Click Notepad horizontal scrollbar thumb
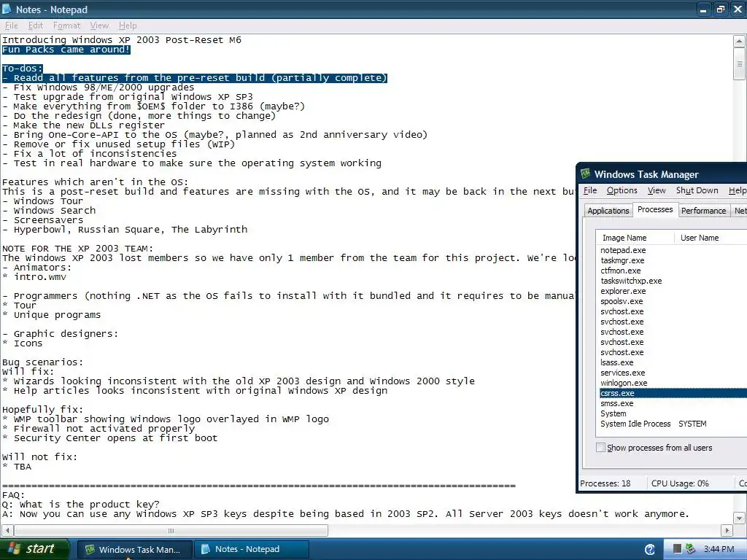Viewport: 747px width, 560px height. pos(171,530)
